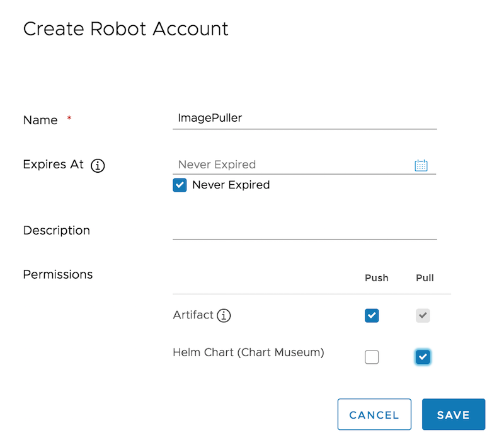Uncheck the Never Expired checkbox

pyautogui.click(x=180, y=185)
